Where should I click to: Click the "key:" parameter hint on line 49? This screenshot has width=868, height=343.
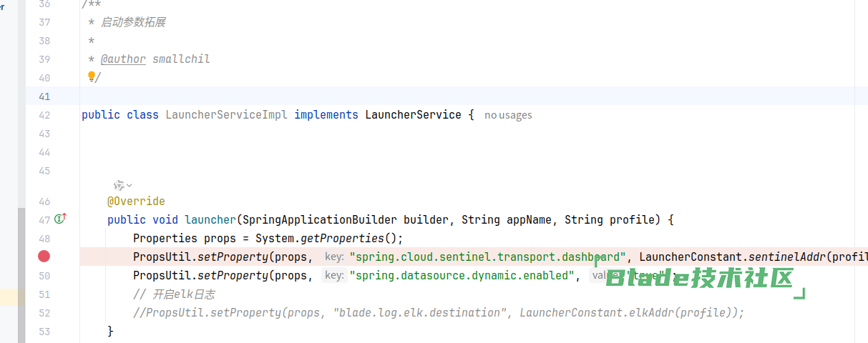333,257
